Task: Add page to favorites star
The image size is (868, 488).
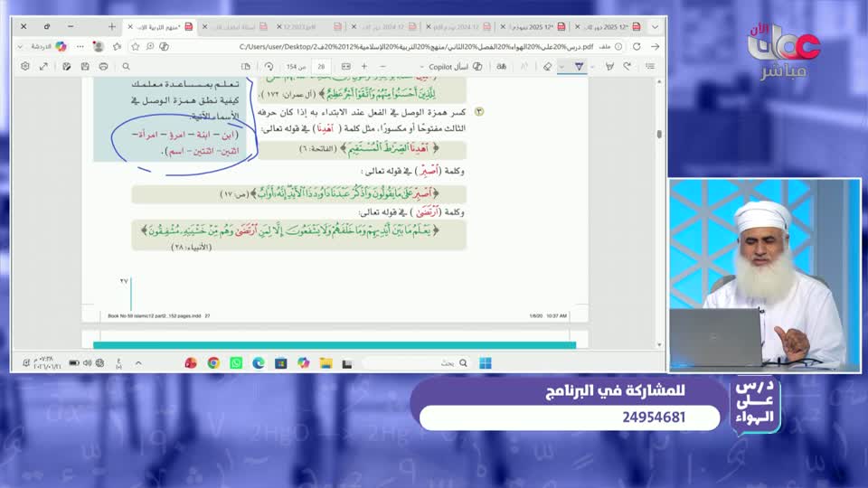Action: pos(136,46)
